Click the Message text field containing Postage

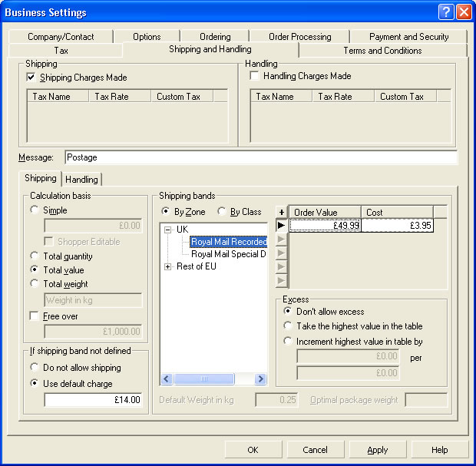[x=261, y=157]
